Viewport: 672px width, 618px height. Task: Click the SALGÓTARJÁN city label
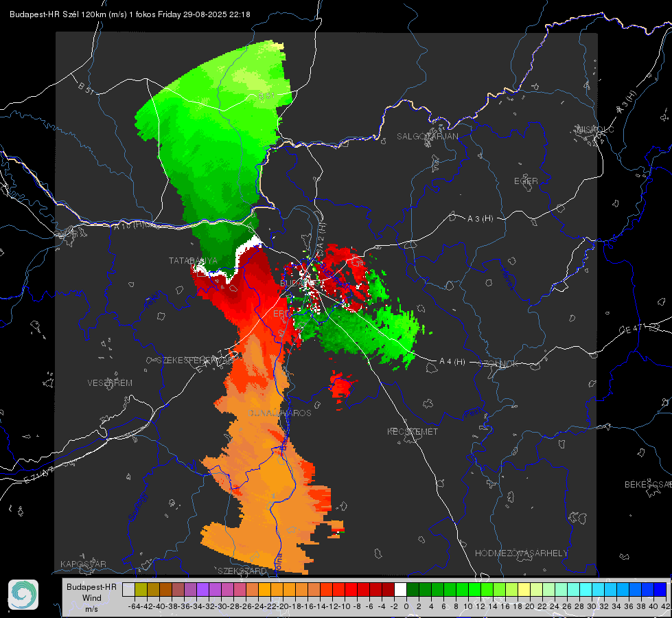click(x=427, y=137)
